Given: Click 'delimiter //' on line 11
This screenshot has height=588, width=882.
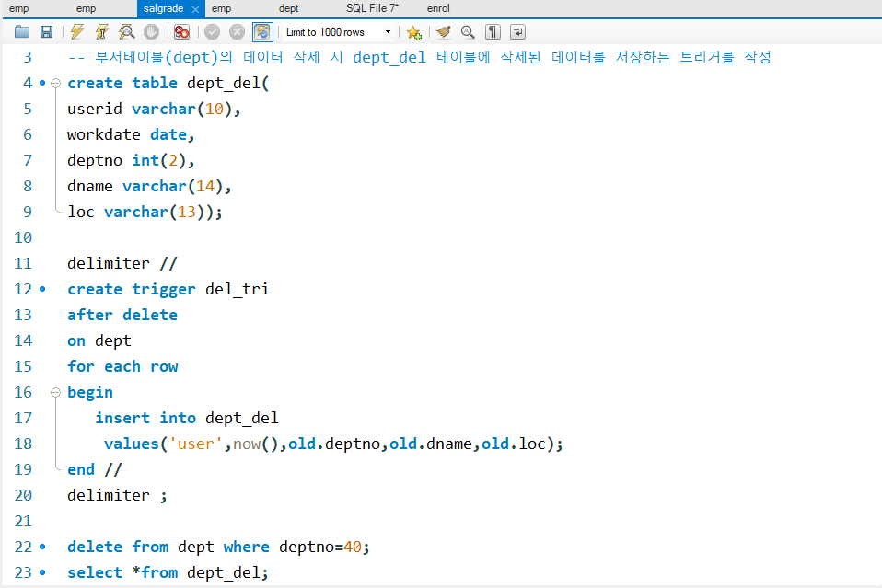Looking at the screenshot, I should (122, 263).
